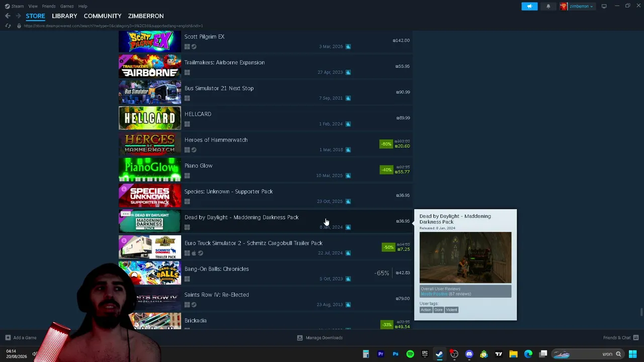Click the 142.00 price of Scott Pilgrim EX

point(401,40)
